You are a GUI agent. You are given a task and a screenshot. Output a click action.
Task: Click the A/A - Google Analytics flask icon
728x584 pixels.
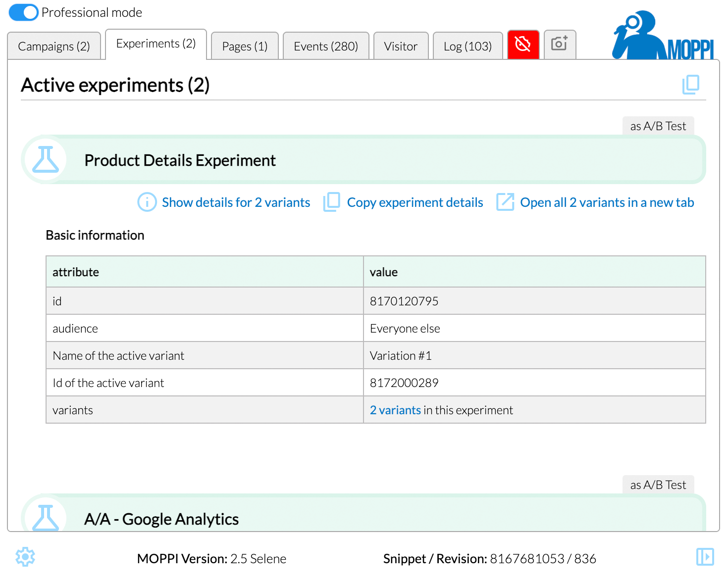(46, 517)
